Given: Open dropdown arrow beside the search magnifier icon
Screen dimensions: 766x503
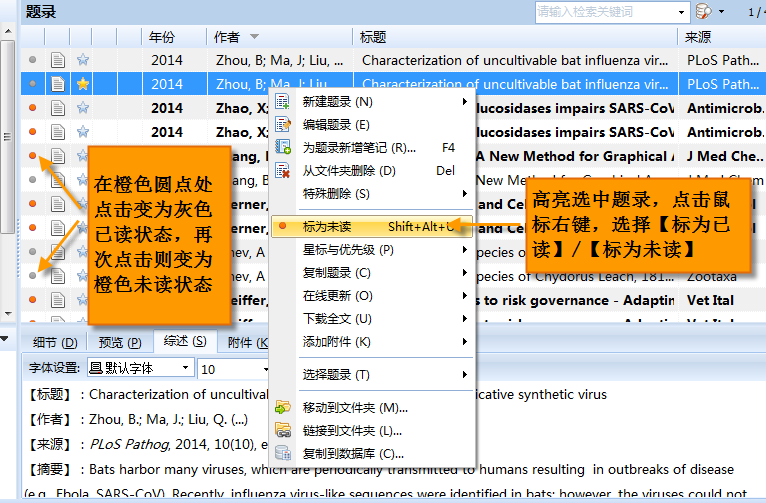Looking at the screenshot, I should 722,12.
